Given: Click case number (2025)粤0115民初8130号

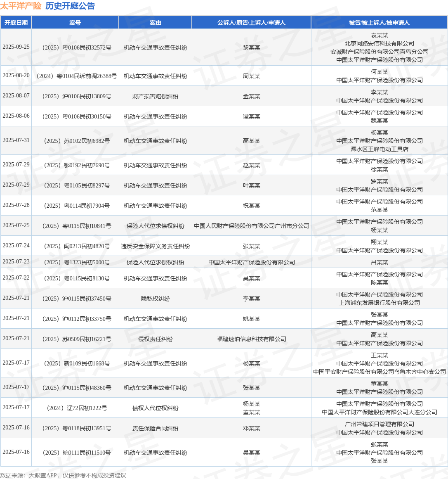Looking at the screenshot, I should point(77,278).
